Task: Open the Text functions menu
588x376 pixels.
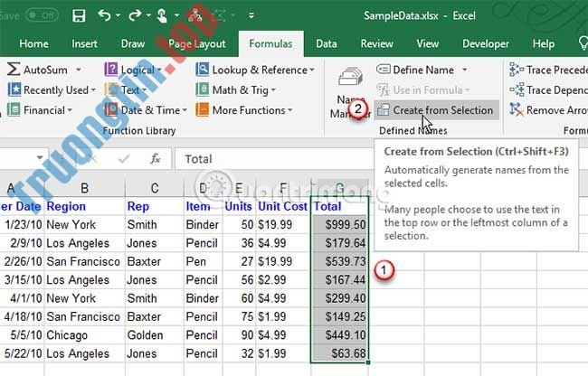Action: (125, 89)
